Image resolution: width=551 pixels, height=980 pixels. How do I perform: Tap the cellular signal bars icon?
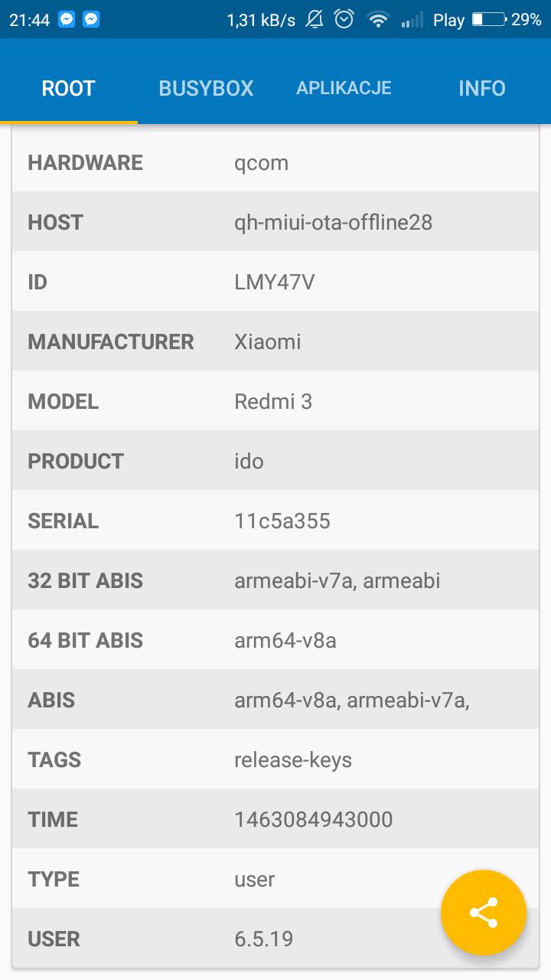(412, 20)
